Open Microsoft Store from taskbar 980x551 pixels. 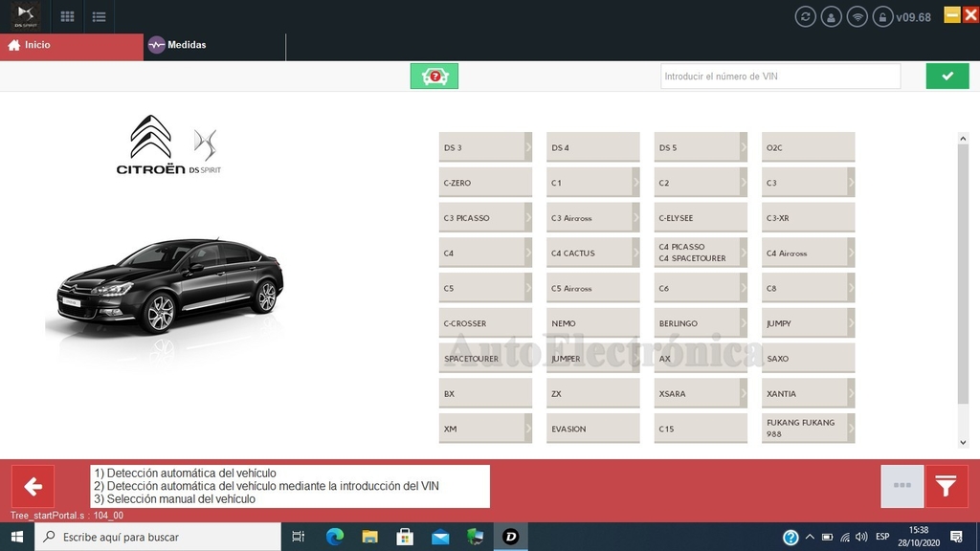point(405,537)
